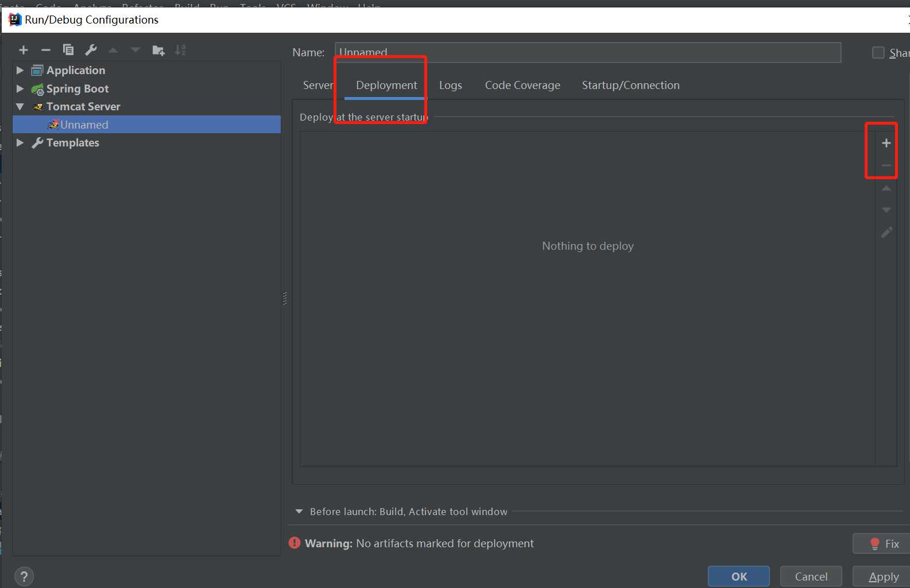Screen dimensions: 910x588
Task: Open the Code Coverage tab
Action: point(522,85)
